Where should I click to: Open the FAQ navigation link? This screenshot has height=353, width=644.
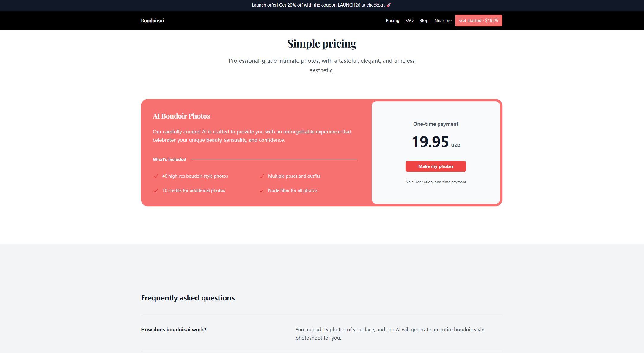409,21
